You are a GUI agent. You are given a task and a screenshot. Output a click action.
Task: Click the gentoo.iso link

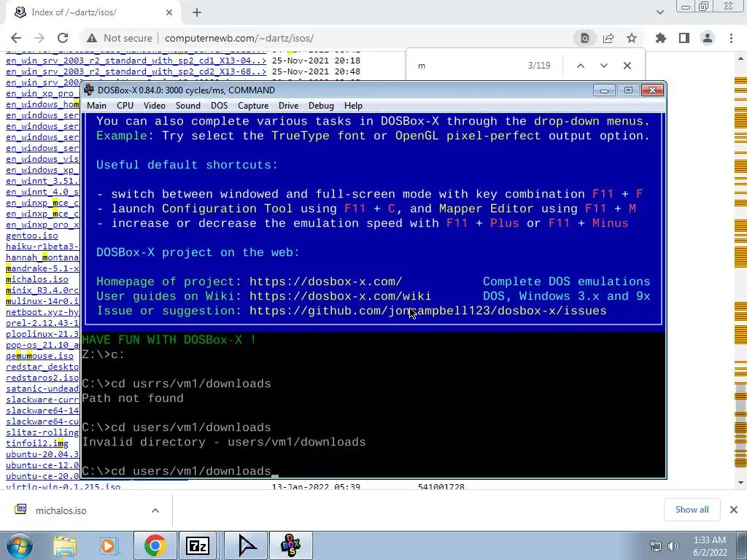coord(32,236)
